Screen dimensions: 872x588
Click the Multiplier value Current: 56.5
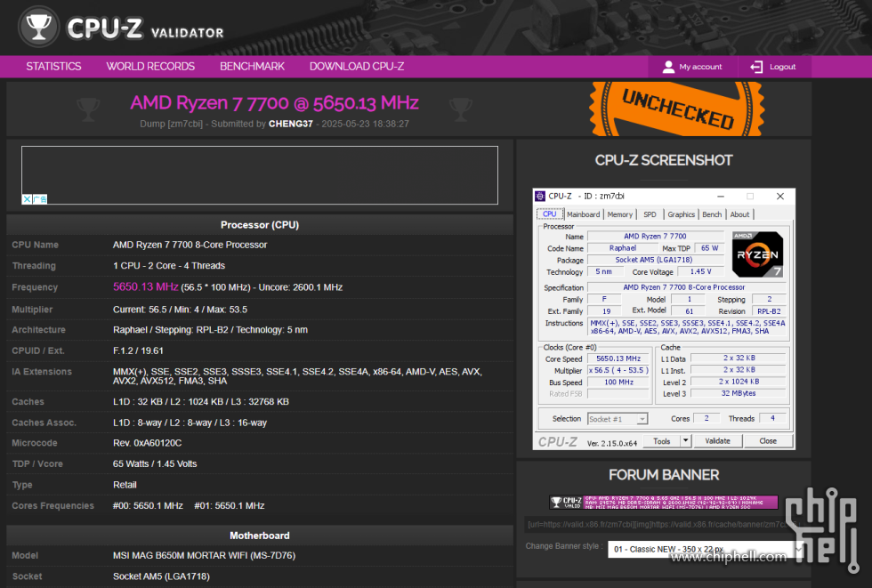[180, 309]
